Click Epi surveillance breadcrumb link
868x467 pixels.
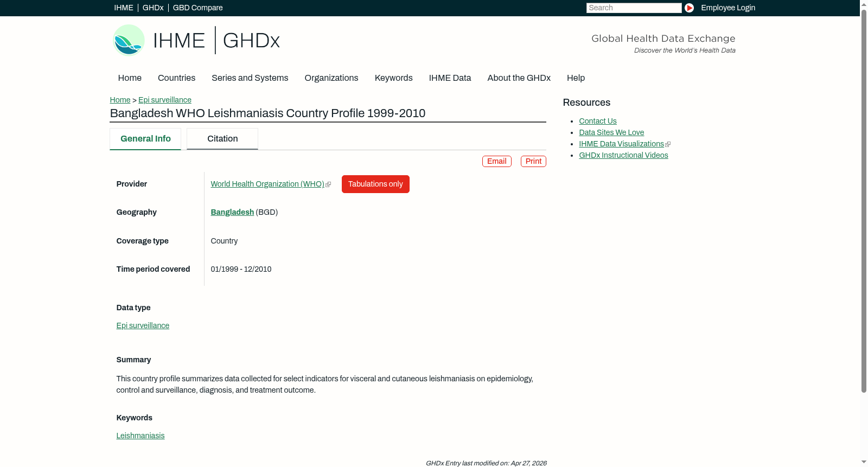(x=165, y=100)
